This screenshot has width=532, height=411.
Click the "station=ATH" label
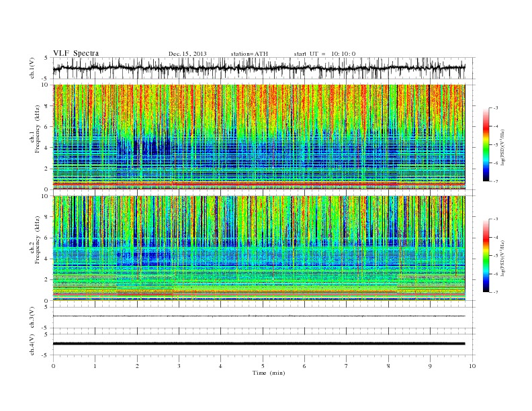pos(249,54)
